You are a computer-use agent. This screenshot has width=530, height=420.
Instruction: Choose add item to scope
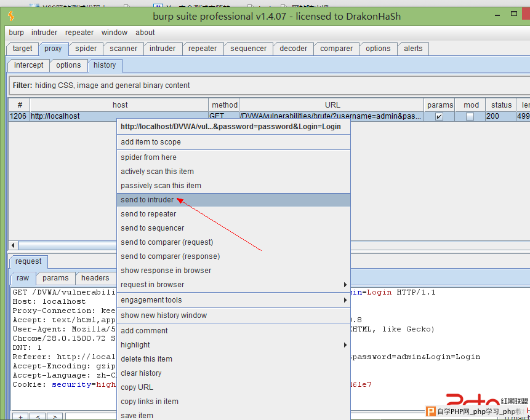tap(233, 142)
